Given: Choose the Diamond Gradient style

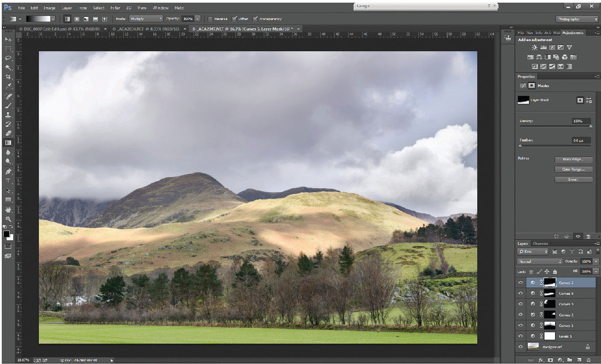Looking at the screenshot, I should pos(105,19).
